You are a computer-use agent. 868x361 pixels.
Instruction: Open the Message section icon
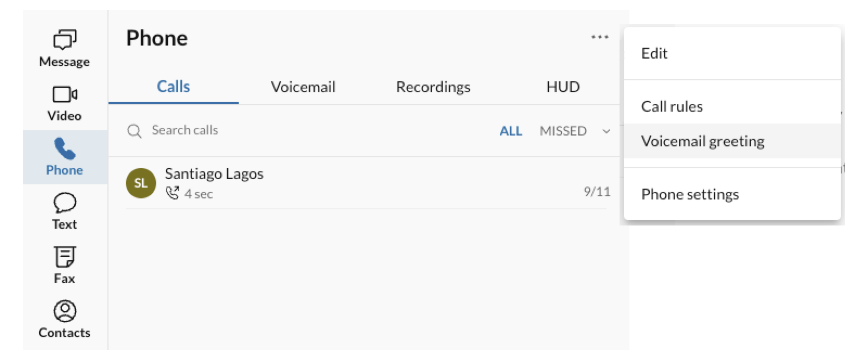(x=65, y=40)
